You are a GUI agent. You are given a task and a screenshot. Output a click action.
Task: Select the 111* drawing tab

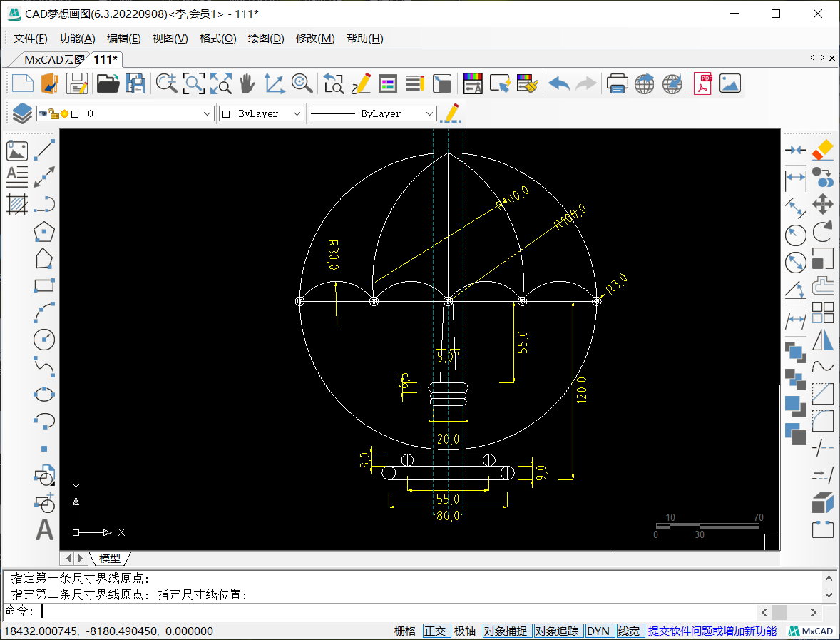pyautogui.click(x=106, y=59)
